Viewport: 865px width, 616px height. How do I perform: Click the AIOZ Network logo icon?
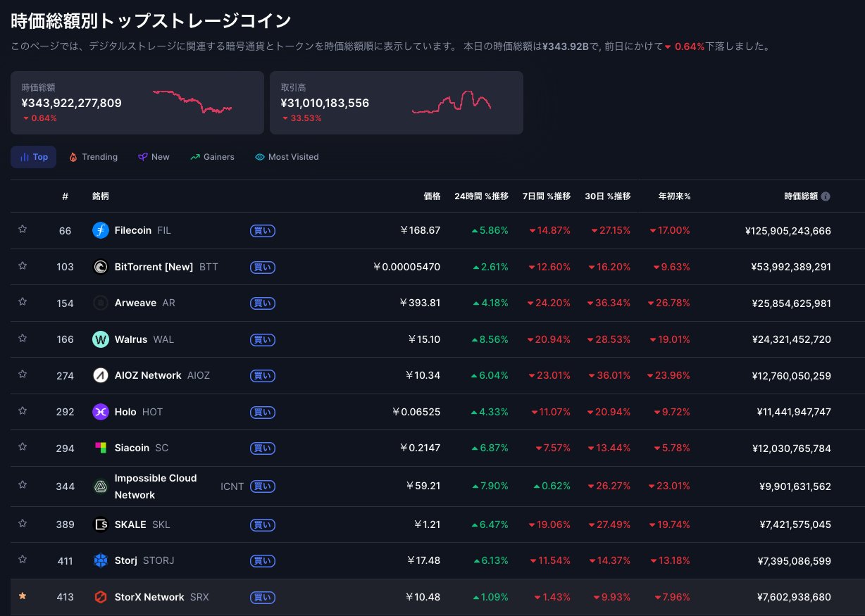(x=101, y=375)
